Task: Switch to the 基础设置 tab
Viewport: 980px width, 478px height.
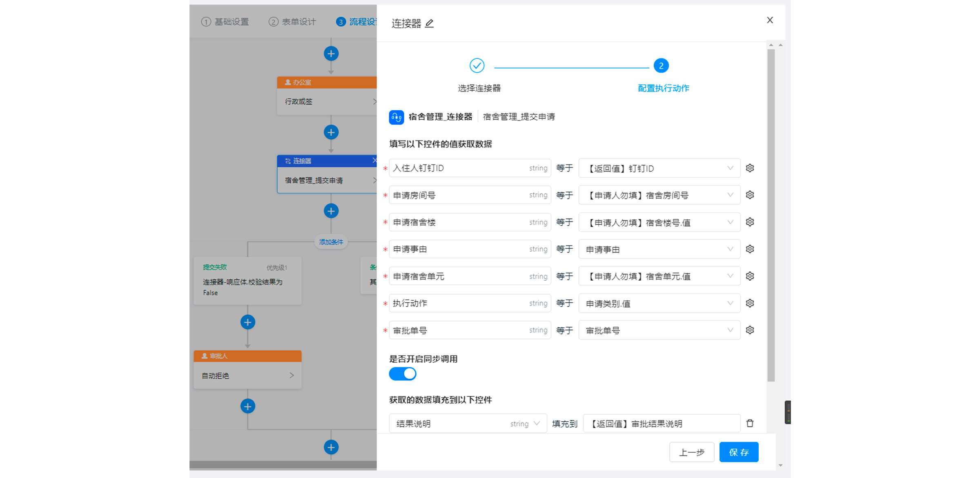Action: (x=225, y=22)
